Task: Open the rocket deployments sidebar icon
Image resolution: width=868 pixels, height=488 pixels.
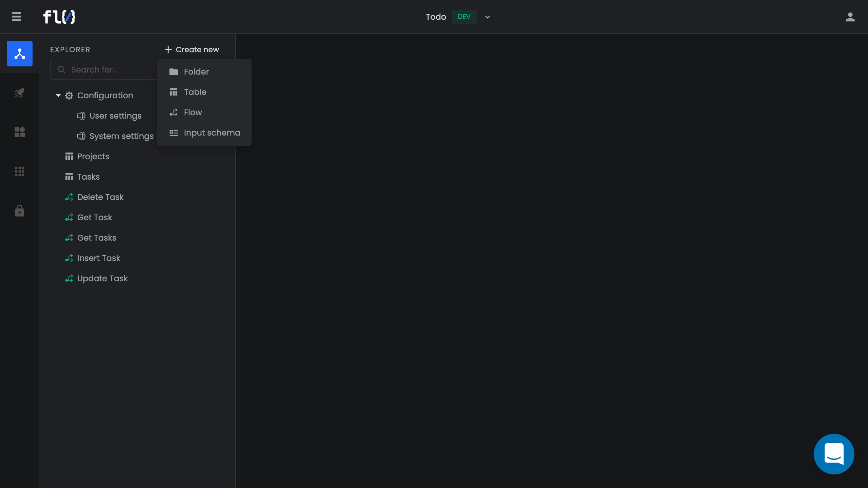Action: coord(20,93)
